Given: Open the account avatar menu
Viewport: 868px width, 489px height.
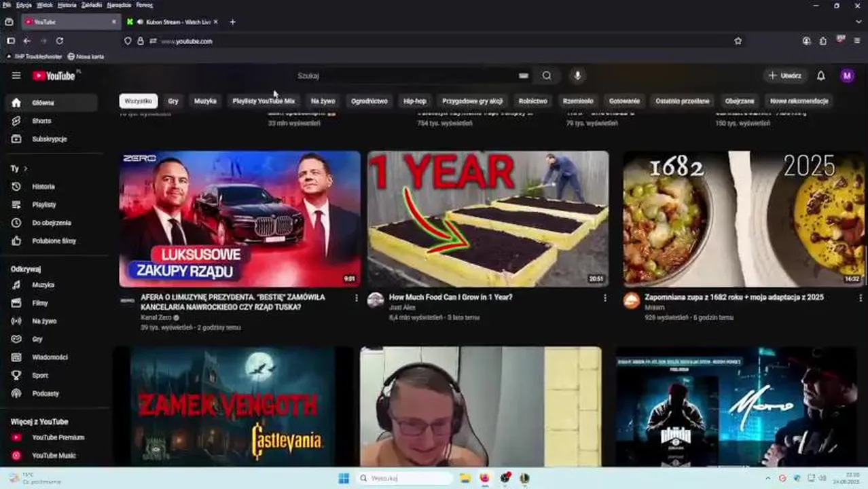Looking at the screenshot, I should (847, 75).
